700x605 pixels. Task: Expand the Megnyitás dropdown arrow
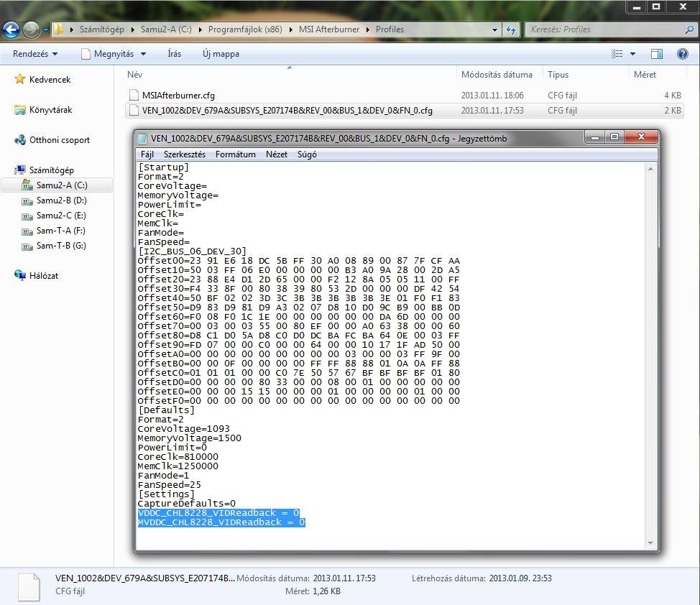(143, 54)
